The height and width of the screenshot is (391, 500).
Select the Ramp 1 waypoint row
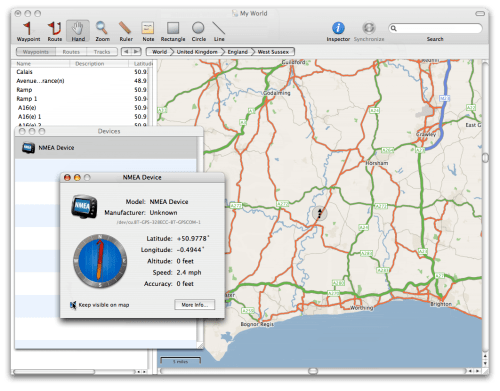(x=80, y=99)
